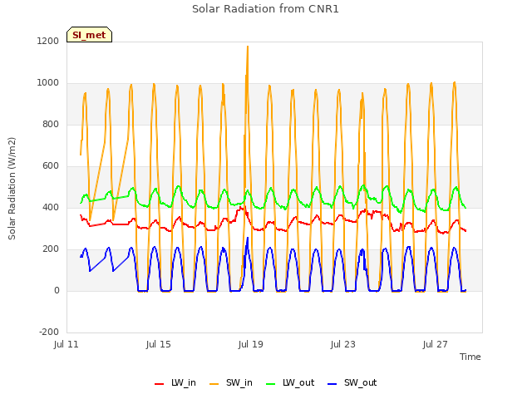Toggle the LW_in legend entry

(175, 382)
